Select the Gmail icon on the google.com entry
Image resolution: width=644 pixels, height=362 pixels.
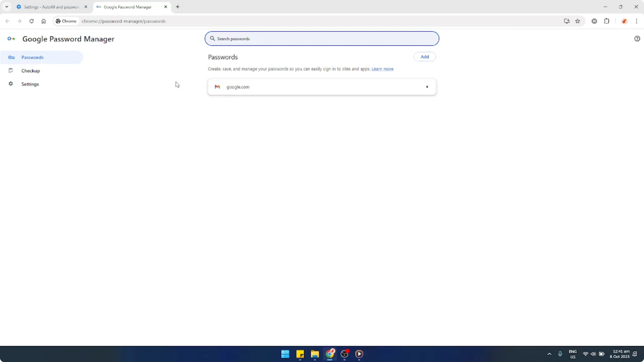(217, 87)
